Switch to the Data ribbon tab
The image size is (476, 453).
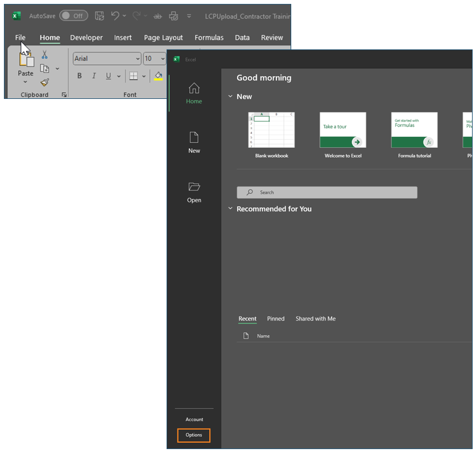pyautogui.click(x=242, y=38)
